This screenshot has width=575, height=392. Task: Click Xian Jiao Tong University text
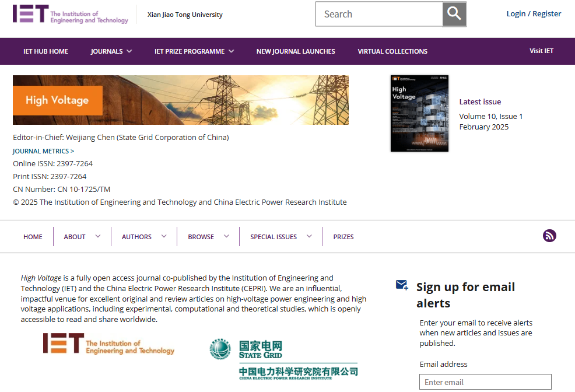pos(185,15)
